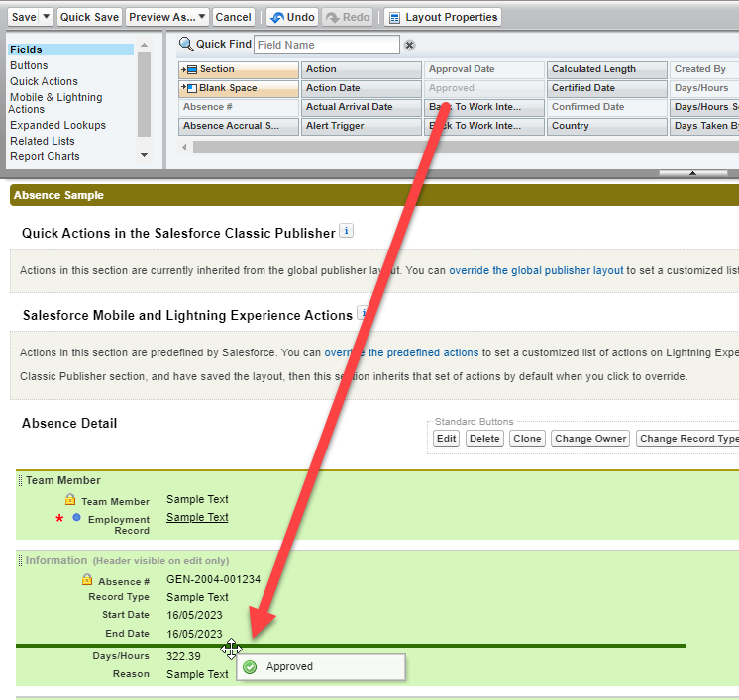739x700 pixels.
Task: Click the Quick Find magnifier icon
Action: (185, 45)
